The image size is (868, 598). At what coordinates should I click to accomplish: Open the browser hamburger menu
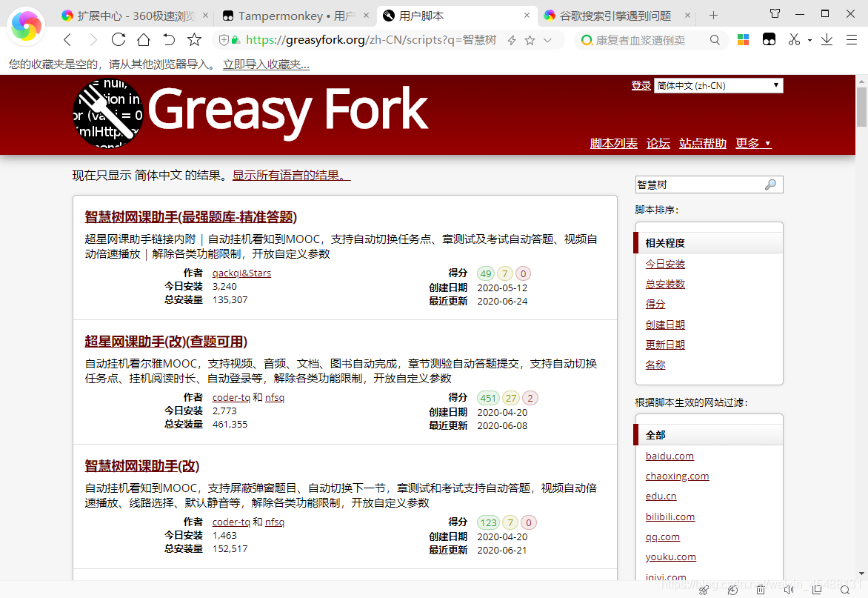[x=852, y=39]
